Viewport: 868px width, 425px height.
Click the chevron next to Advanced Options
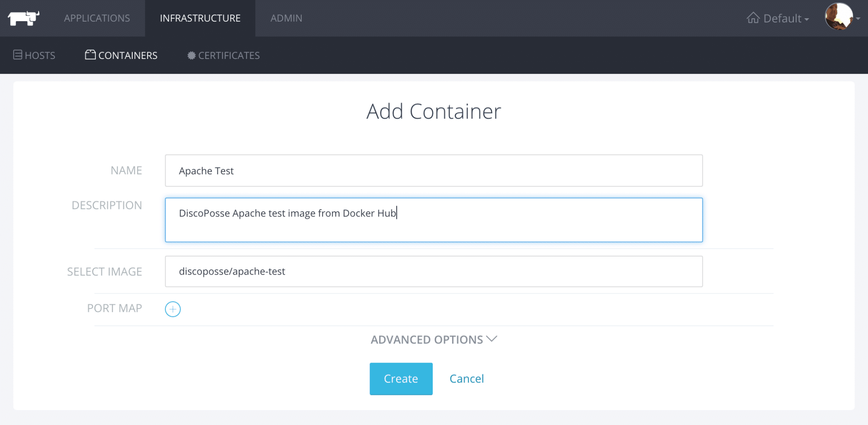pyautogui.click(x=492, y=339)
